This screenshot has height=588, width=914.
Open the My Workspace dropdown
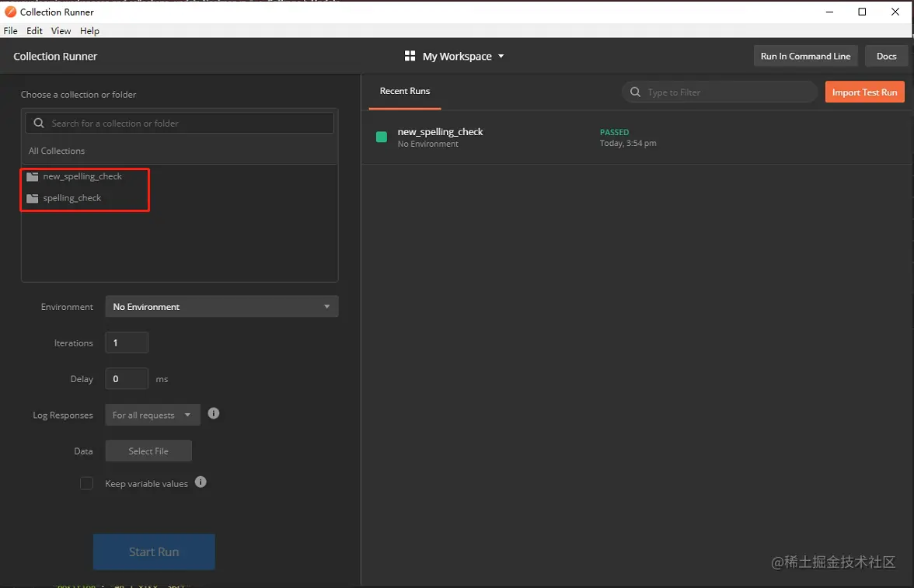[455, 56]
